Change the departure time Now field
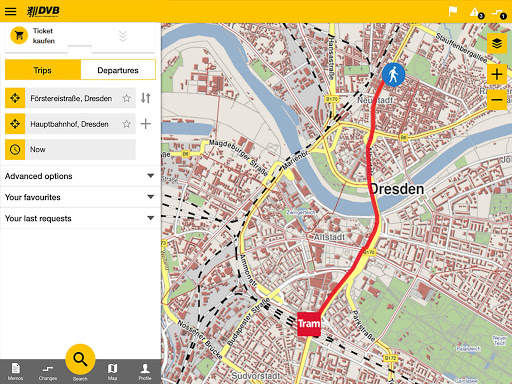 (80, 149)
